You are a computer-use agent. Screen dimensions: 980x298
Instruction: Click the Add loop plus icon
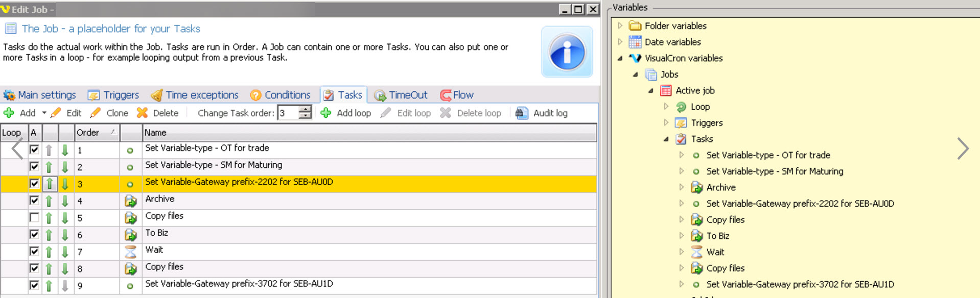326,113
